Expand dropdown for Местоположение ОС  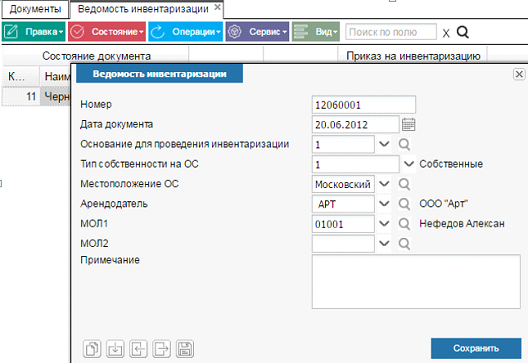pyautogui.click(x=384, y=184)
